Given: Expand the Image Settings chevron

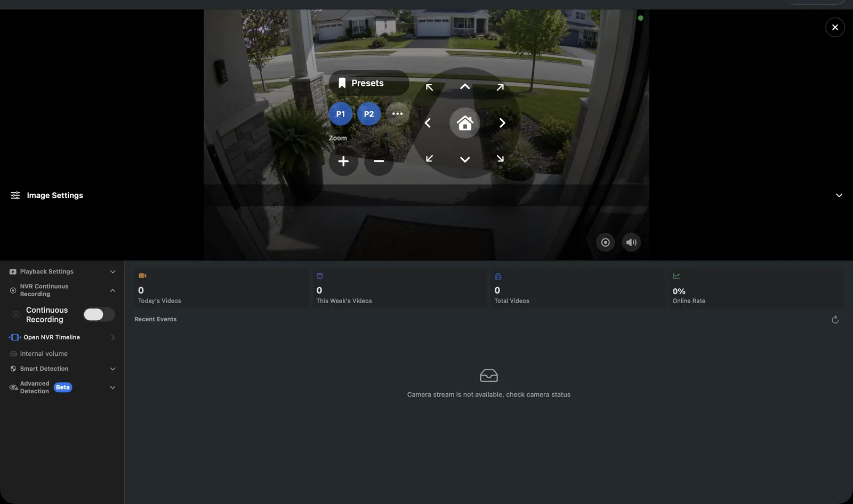Looking at the screenshot, I should [x=839, y=196].
